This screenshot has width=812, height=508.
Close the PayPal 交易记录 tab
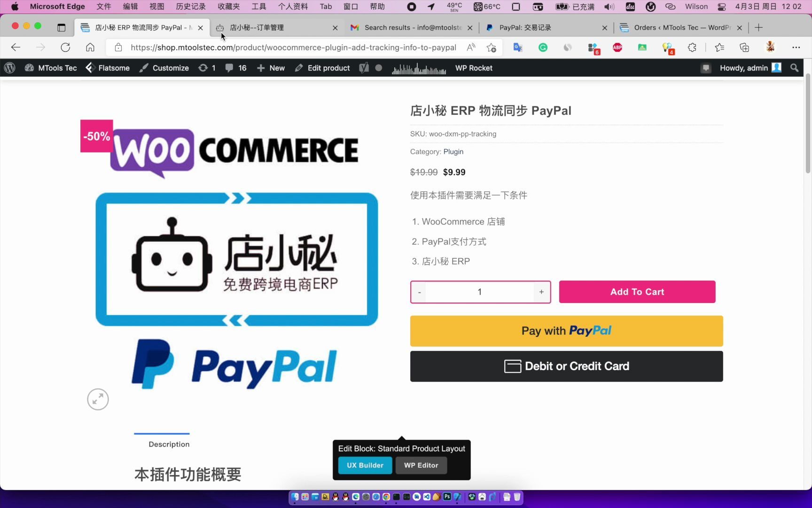click(x=605, y=28)
